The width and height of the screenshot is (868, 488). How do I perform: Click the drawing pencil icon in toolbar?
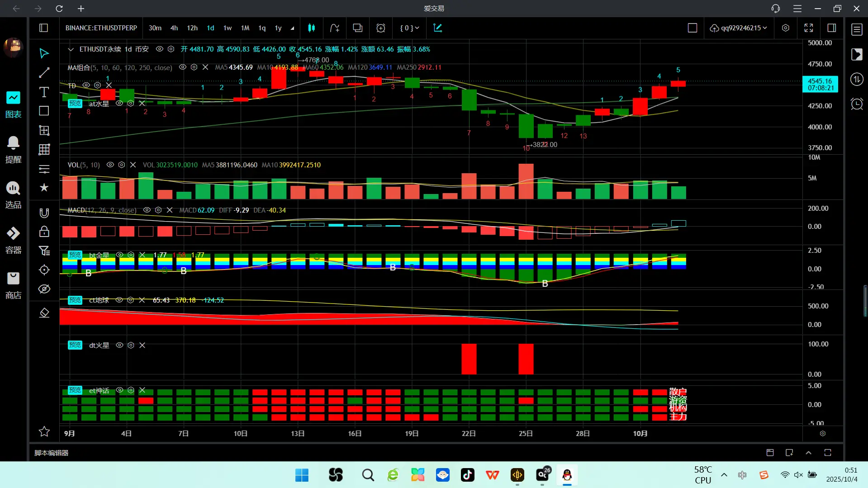click(437, 28)
